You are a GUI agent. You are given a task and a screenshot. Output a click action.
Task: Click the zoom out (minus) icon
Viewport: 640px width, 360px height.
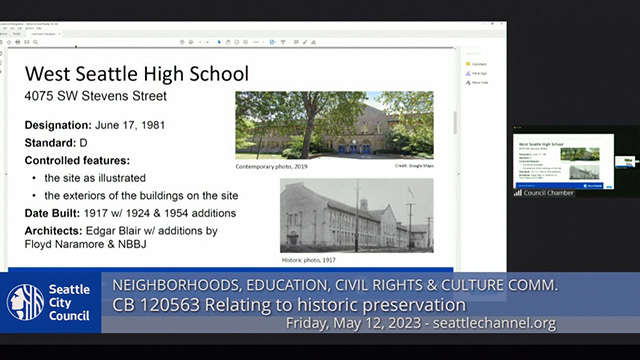point(237,42)
